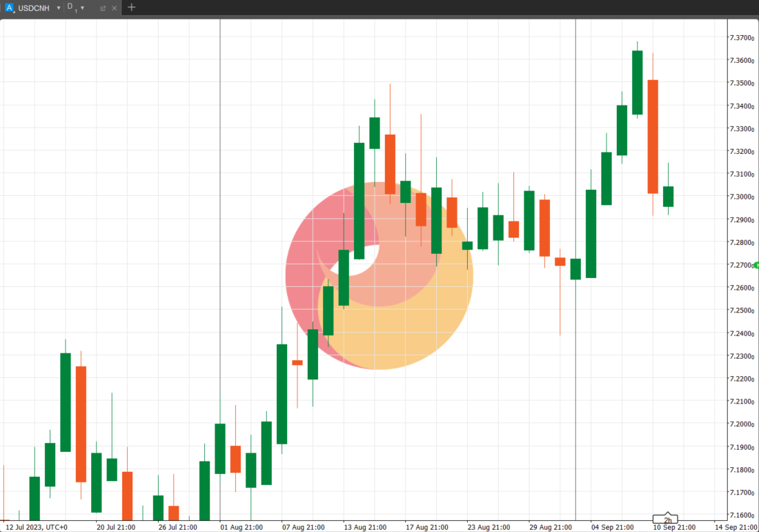Click the 7.2500 price axis label
This screenshot has height=532, width=759.
point(742,311)
